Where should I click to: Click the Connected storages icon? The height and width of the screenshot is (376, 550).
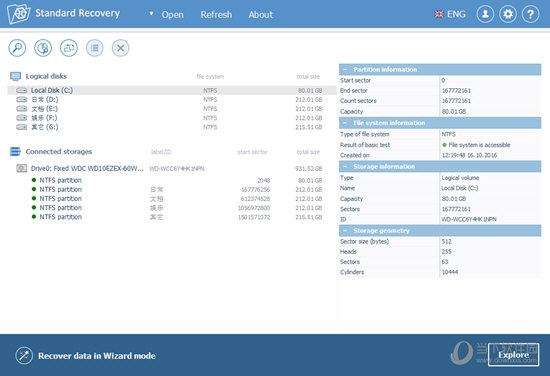(15, 152)
